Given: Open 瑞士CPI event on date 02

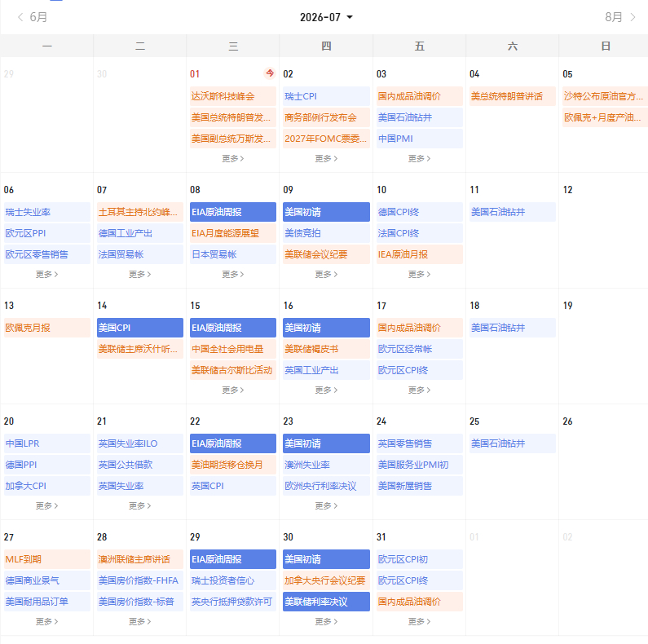Looking at the screenshot, I should coord(326,96).
